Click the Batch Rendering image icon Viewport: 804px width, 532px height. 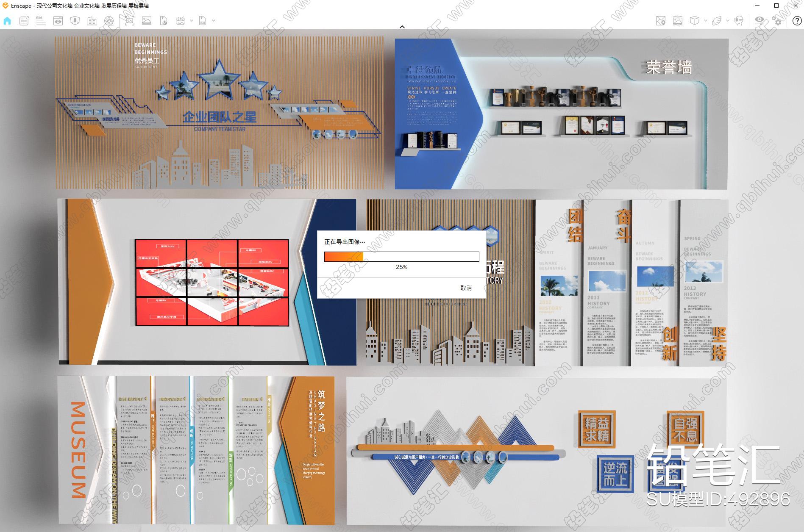(146, 20)
